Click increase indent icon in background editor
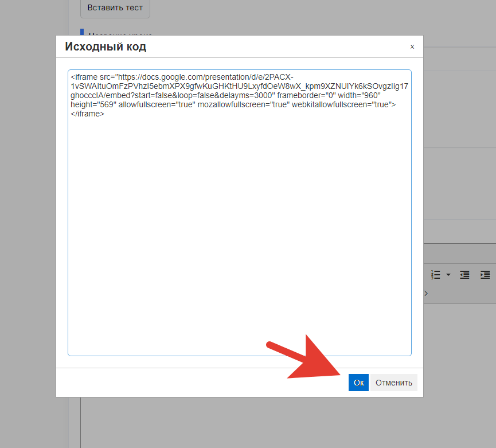The width and height of the screenshot is (496, 448). (485, 275)
